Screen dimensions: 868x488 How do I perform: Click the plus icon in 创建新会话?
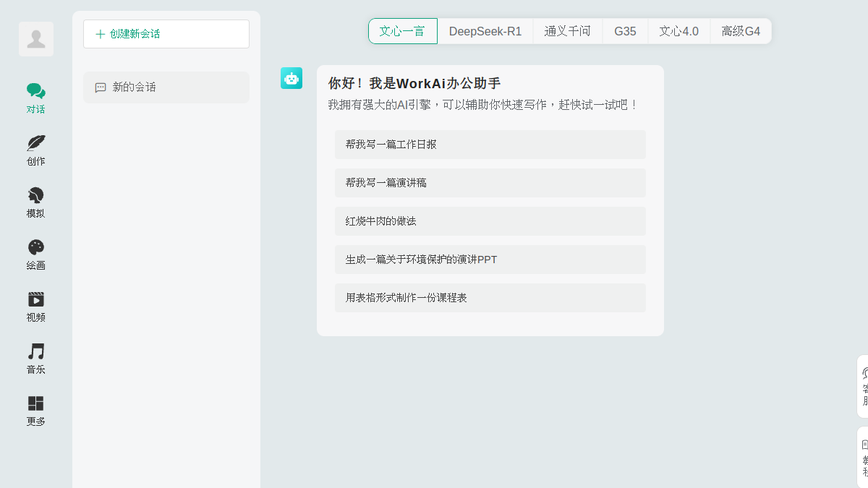[101, 34]
